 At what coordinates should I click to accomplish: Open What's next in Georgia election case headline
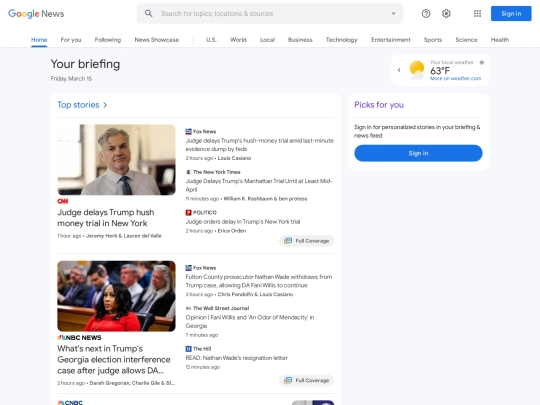click(x=114, y=360)
